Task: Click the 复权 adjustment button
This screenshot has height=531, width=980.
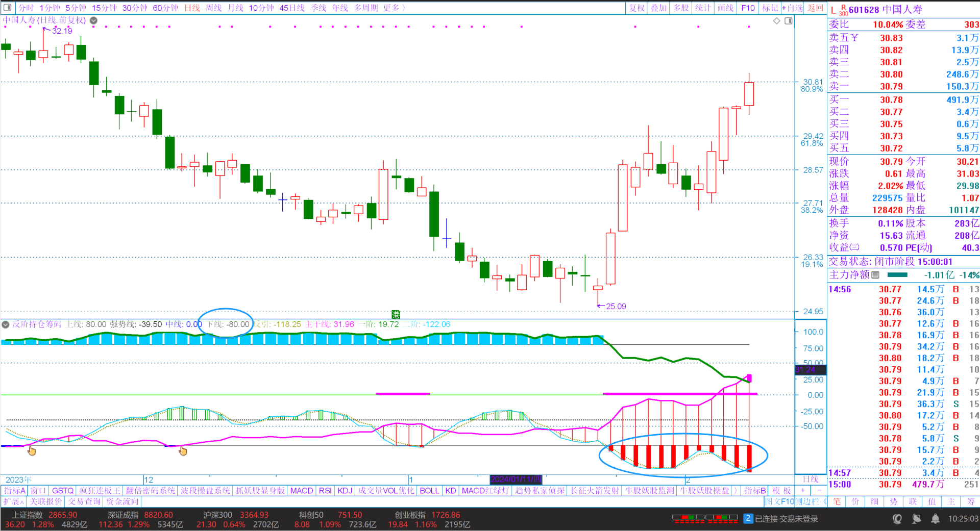Action: [636, 8]
